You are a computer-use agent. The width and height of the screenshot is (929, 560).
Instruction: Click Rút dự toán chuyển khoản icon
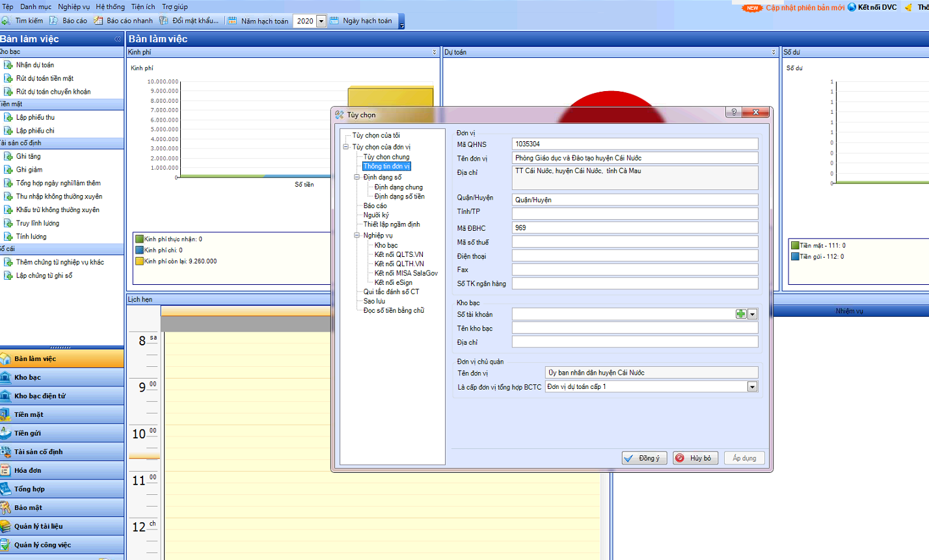(8, 92)
